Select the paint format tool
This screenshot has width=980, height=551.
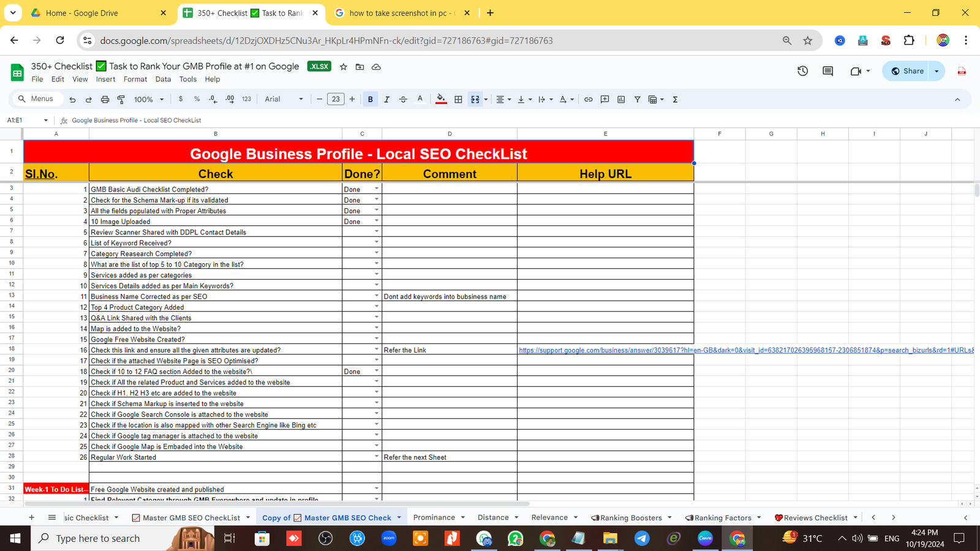pos(121,99)
